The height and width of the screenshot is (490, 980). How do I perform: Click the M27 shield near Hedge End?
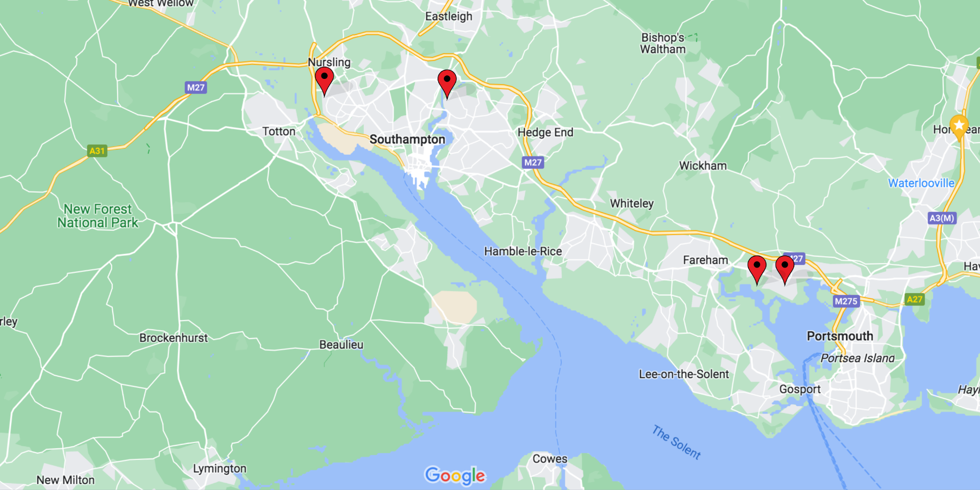[533, 162]
